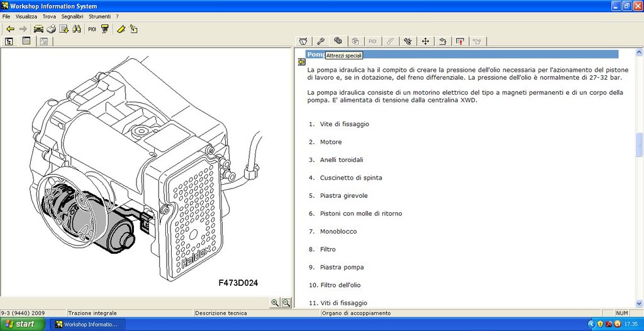
Task: Select the yellow highlighter tool
Action: coord(120,29)
